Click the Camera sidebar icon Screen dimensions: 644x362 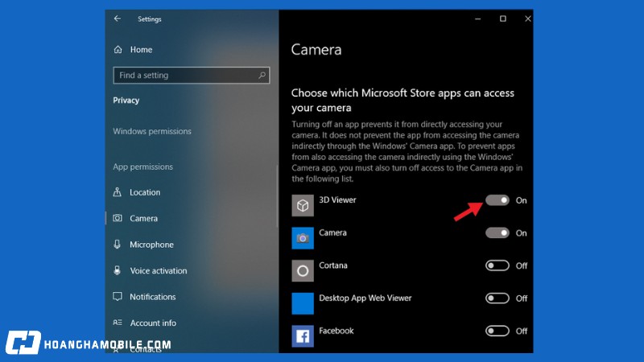(x=118, y=218)
